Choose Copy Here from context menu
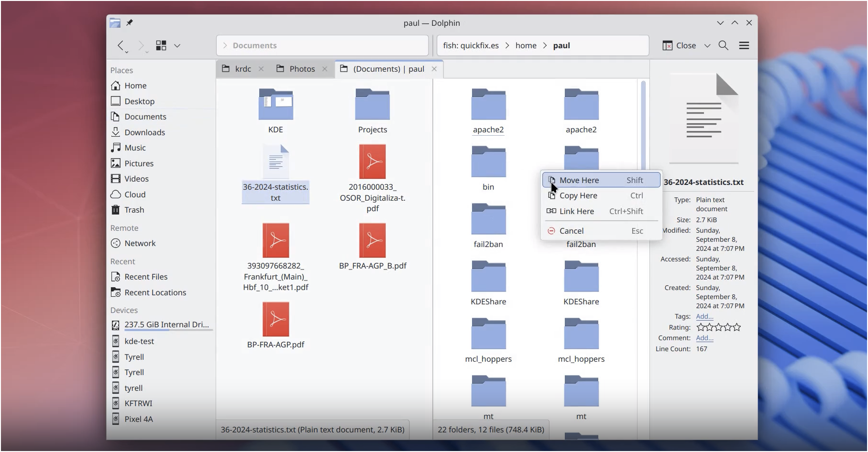Screen dimensions: 868x452 pyautogui.click(x=601, y=195)
